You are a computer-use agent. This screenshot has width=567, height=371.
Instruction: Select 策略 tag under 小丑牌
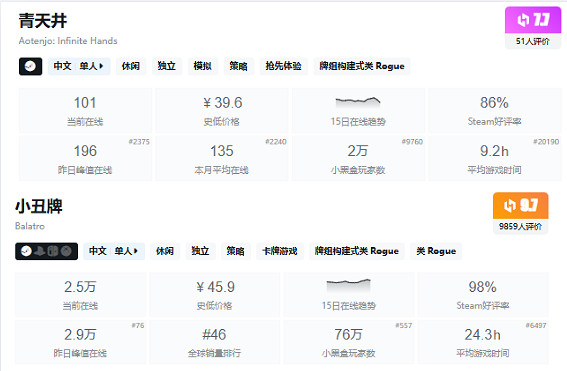[x=235, y=251]
